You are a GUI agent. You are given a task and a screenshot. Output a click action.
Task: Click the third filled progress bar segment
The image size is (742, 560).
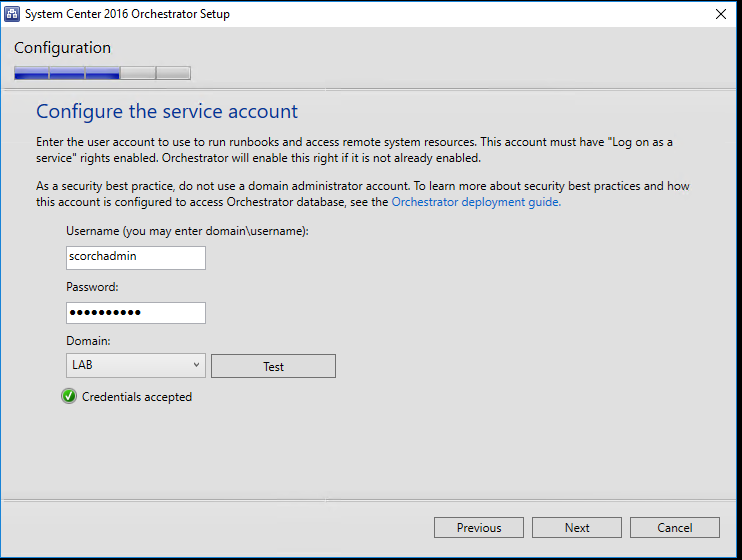(103, 73)
